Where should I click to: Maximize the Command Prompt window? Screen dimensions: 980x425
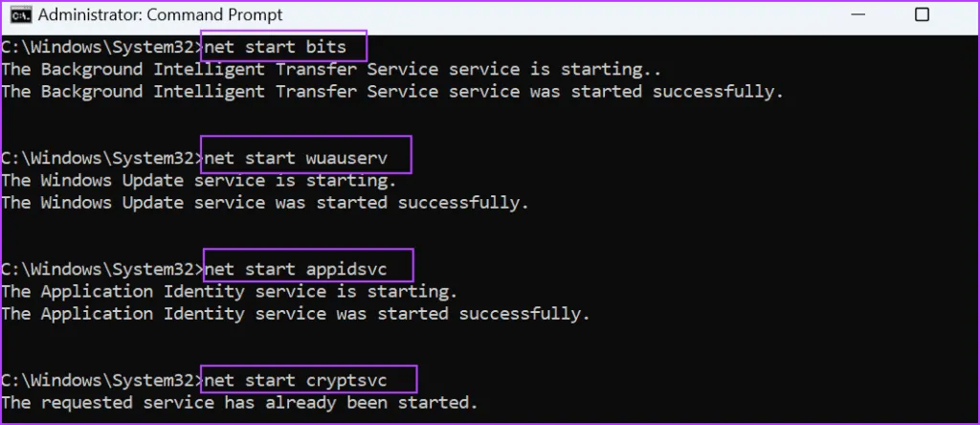922,15
